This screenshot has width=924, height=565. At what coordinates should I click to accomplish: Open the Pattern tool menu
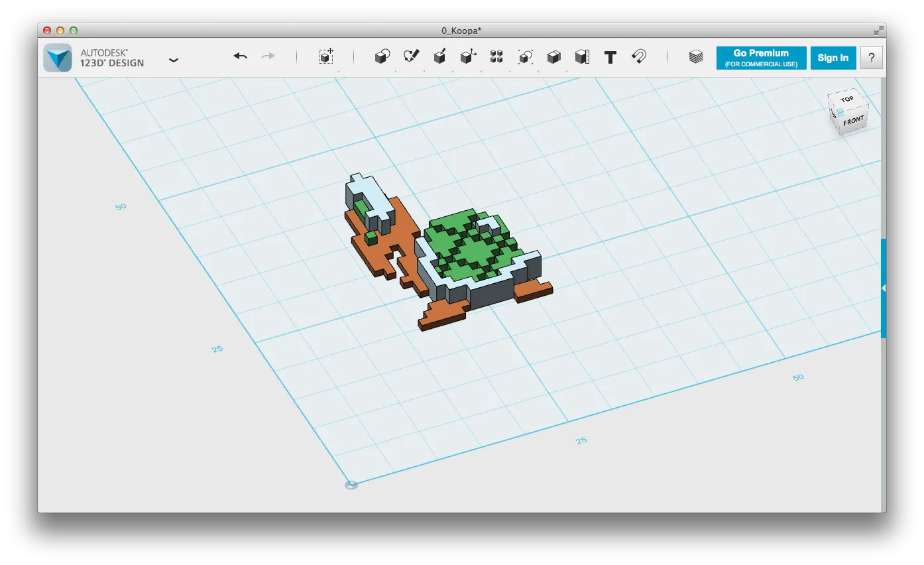click(496, 57)
